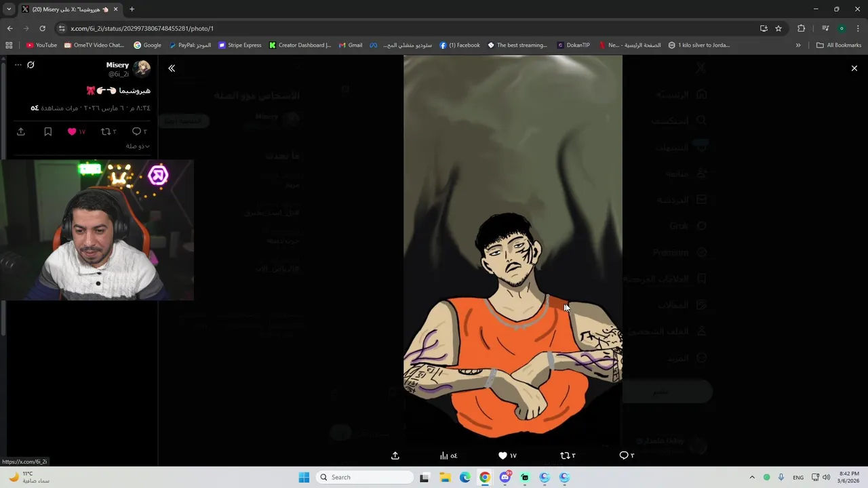Open the Chrome profile avatar
868x488 pixels.
click(x=842, y=28)
